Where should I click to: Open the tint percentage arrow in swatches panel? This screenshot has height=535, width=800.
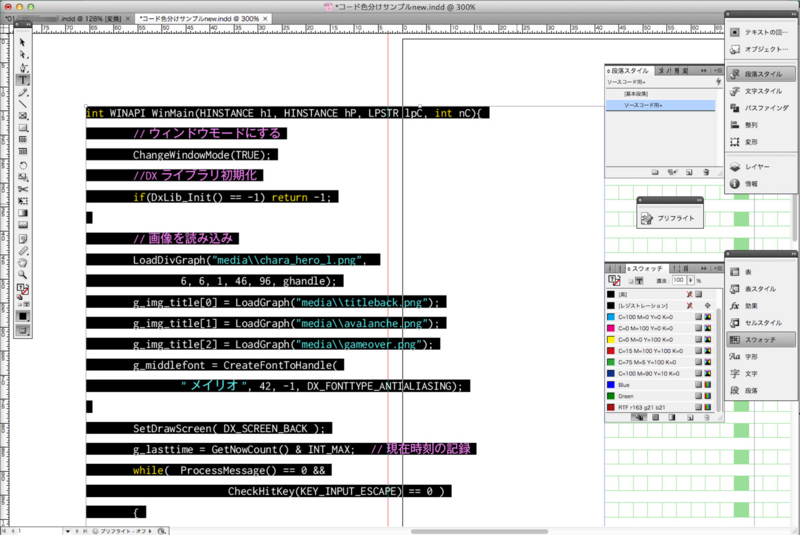pos(691,281)
